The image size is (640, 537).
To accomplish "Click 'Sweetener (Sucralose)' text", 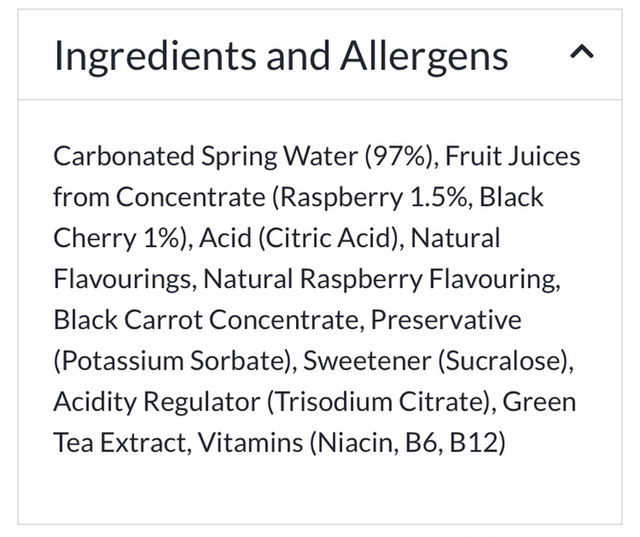I will (436, 360).
